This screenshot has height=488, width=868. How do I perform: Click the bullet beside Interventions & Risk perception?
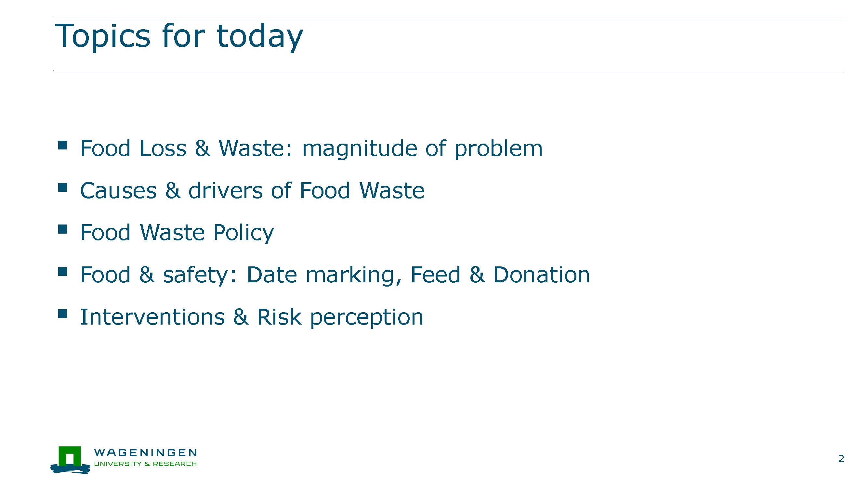[63, 314]
